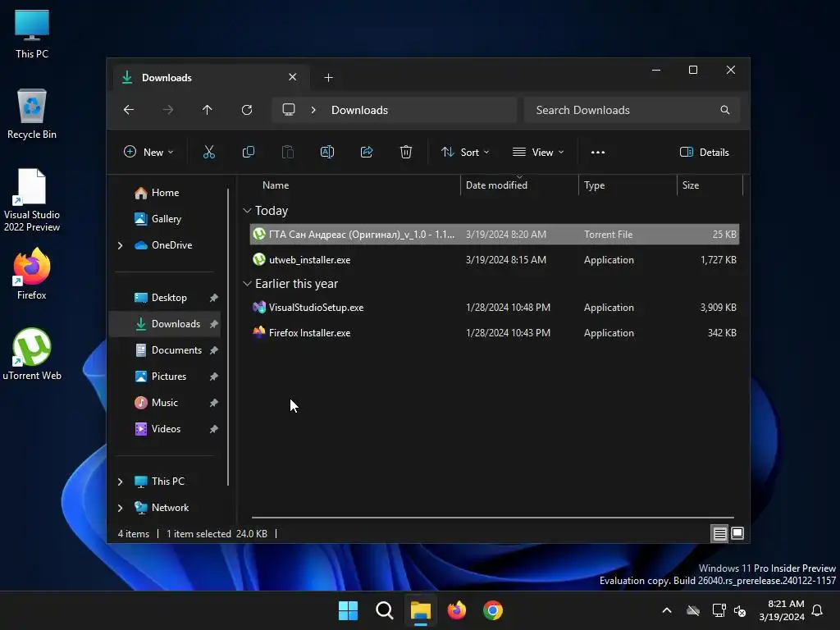Screen dimensions: 840x630
Task: Open the Recycle Bin desktop icon
Action: (32, 114)
